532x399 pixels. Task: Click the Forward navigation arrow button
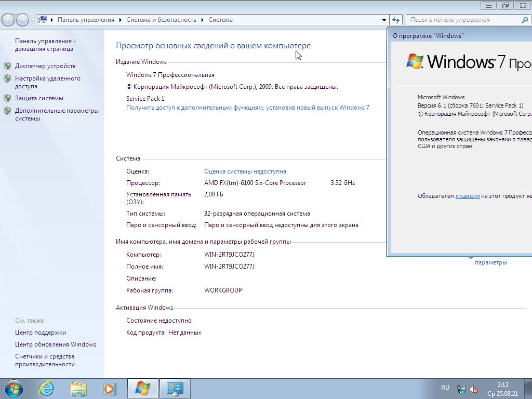click(22, 20)
